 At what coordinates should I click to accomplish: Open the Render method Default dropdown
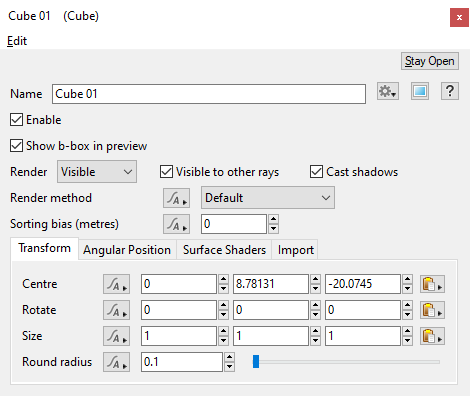tap(268, 198)
